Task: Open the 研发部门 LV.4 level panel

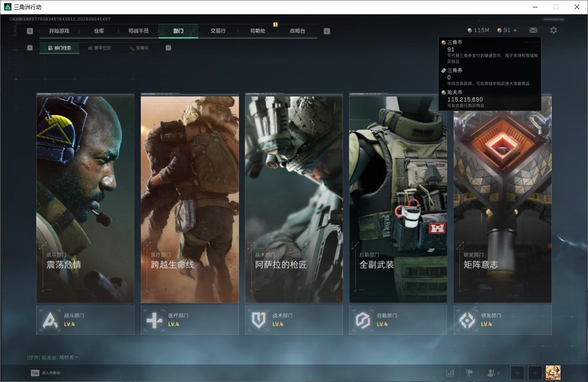Action: pos(503,320)
